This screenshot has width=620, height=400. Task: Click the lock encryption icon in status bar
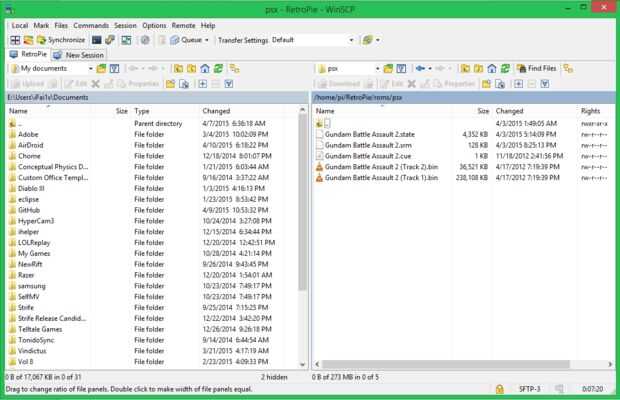[499, 389]
